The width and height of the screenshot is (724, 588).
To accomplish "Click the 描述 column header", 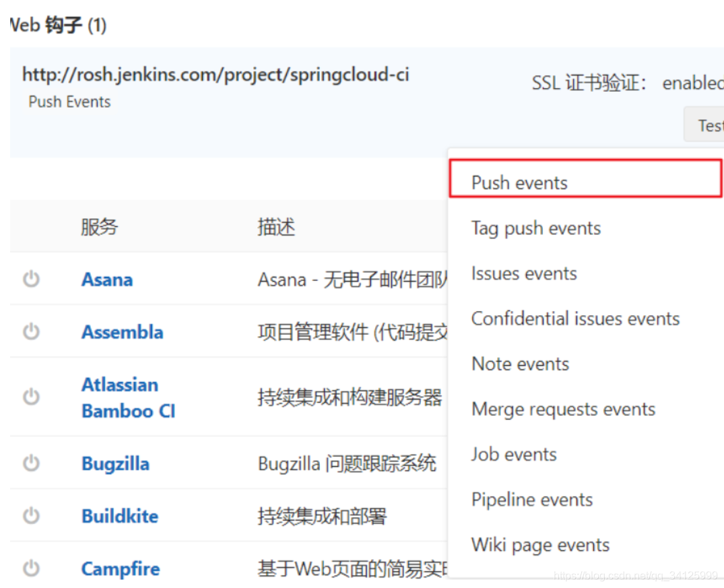I will tap(276, 227).
